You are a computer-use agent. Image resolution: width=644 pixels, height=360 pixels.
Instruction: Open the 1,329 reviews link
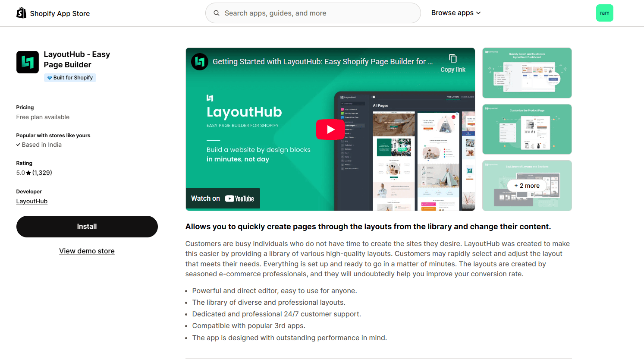42,173
